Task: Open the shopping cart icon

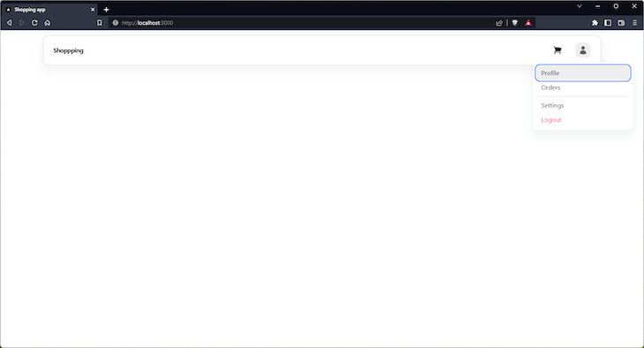Action: pos(558,50)
